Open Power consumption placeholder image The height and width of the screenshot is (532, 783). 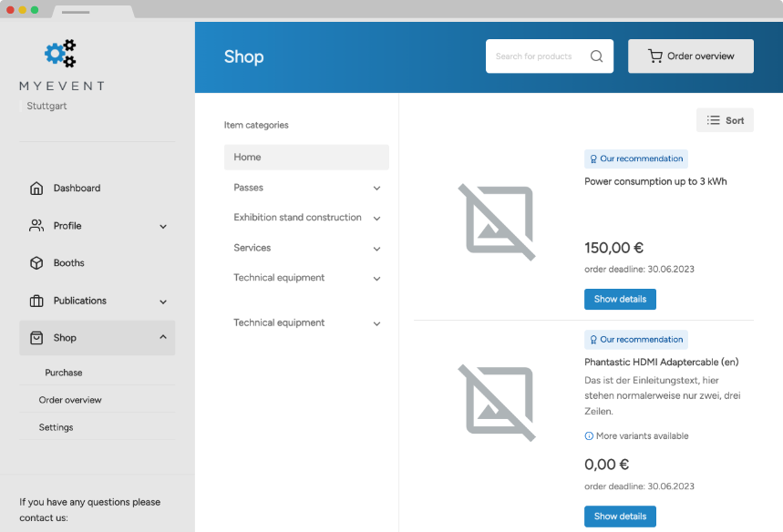click(497, 222)
